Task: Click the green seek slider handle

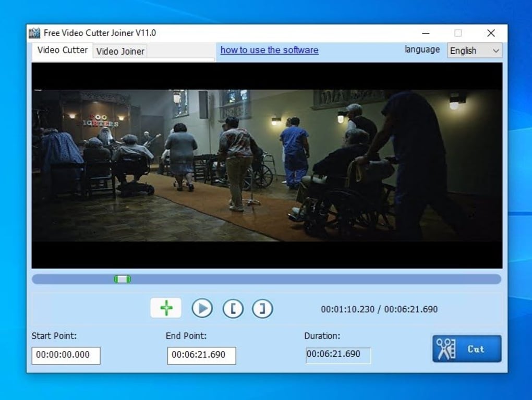Action: pyautogui.click(x=123, y=280)
